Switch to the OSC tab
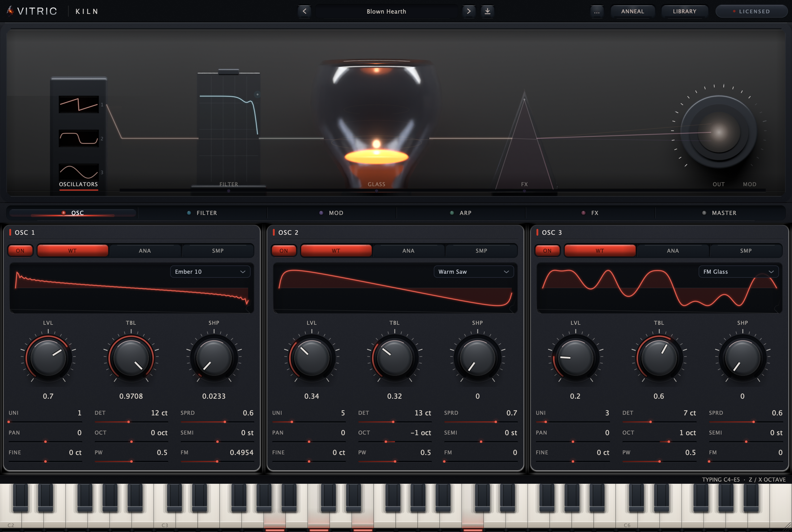The image size is (792, 532). [x=73, y=213]
